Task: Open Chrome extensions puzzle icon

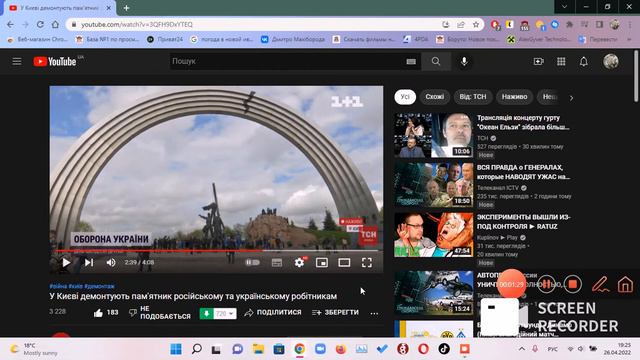Action: click(569, 24)
